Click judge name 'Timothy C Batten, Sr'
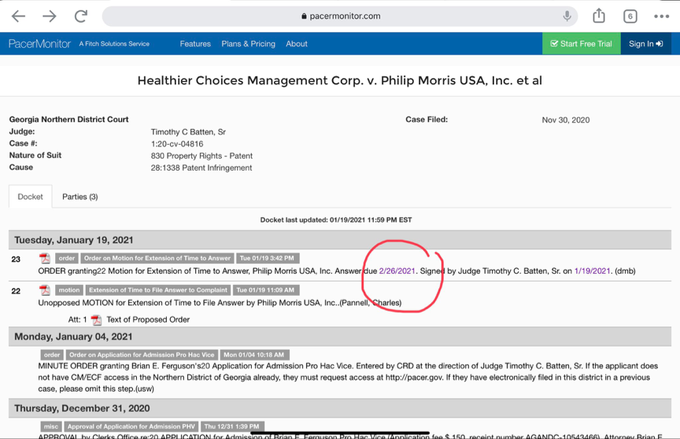The width and height of the screenshot is (680, 439). [x=188, y=132]
